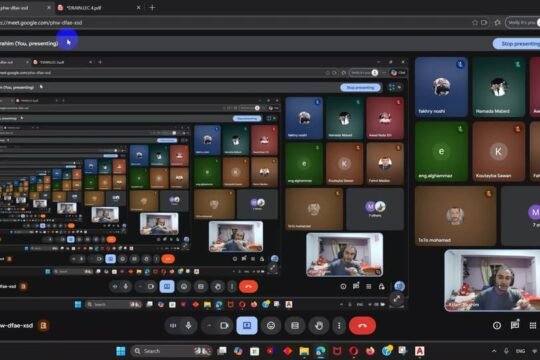Image resolution: width=540 pixels, height=360 pixels.
Task: Click the highlighted present-screen button
Action: click(247, 326)
